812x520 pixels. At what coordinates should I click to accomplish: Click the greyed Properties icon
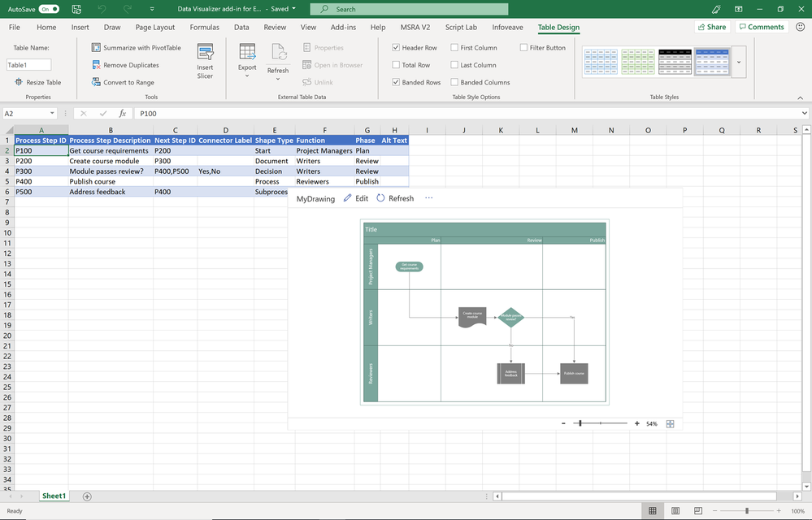[306, 48]
